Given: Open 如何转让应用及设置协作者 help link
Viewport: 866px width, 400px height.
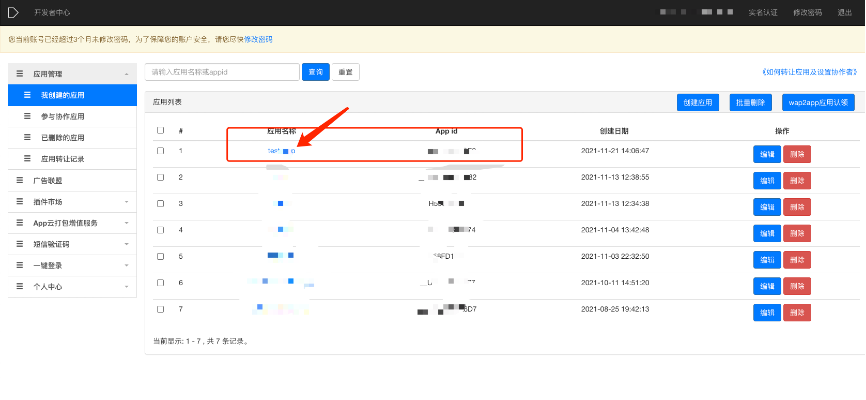Looking at the screenshot, I should (809, 72).
